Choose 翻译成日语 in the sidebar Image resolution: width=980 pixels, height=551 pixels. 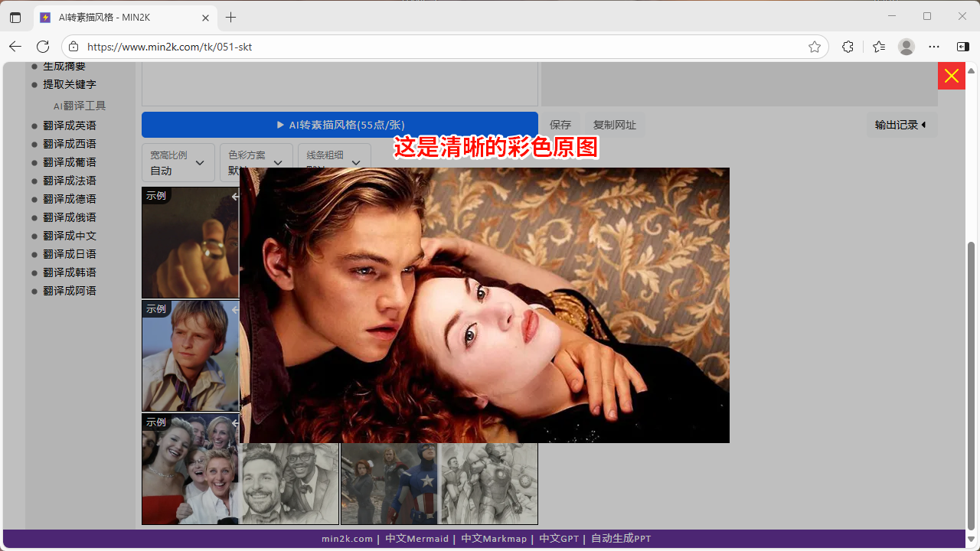pos(70,254)
